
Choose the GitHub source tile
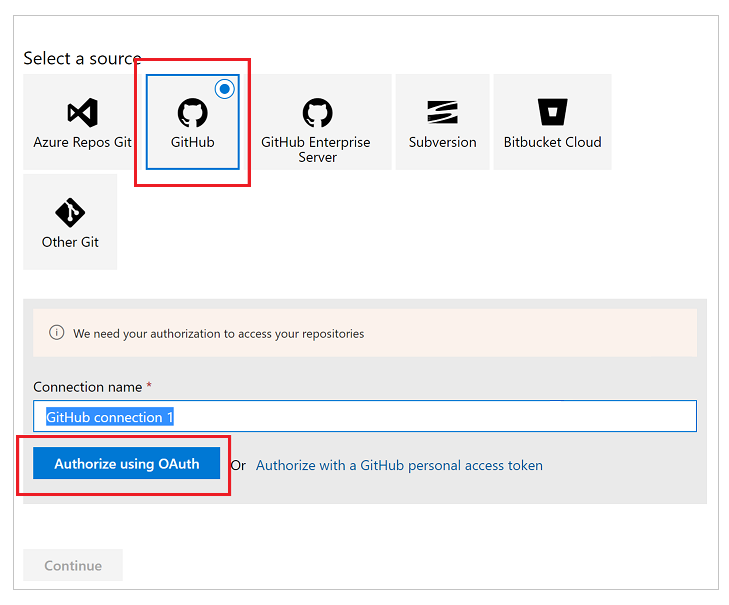[192, 122]
